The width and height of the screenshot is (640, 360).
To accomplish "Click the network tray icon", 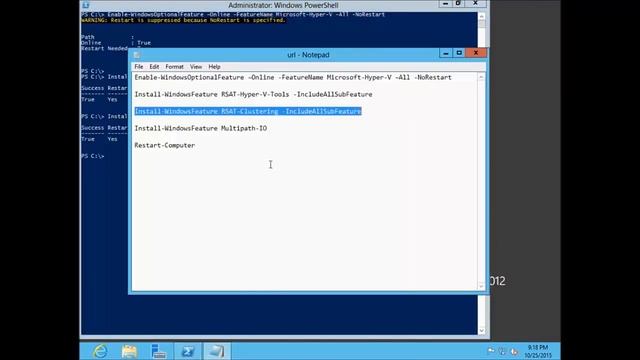I will click(502, 351).
